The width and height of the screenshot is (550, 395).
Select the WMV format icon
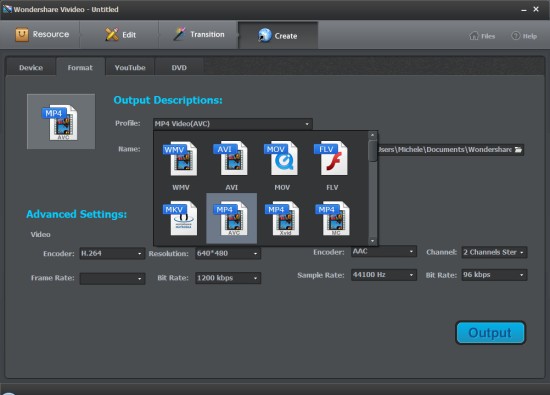pos(181,159)
